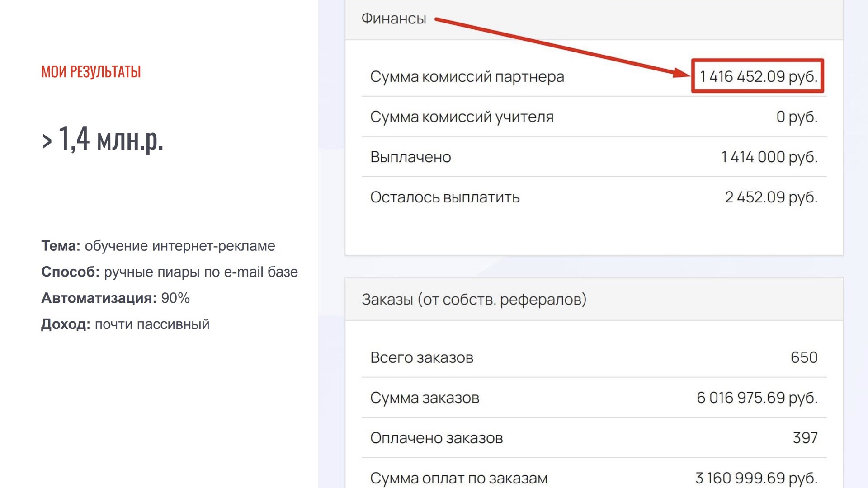
Task: Click the 0 руб. teacher commission value
Action: pos(797,117)
